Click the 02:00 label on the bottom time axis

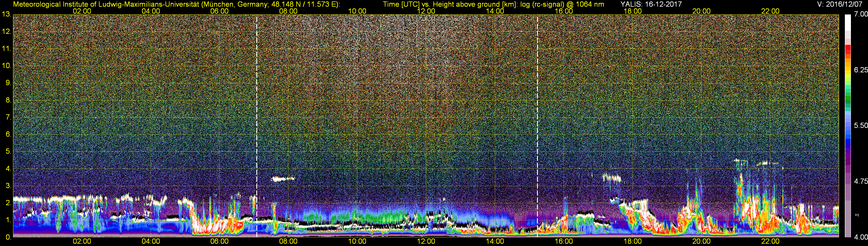(82, 241)
